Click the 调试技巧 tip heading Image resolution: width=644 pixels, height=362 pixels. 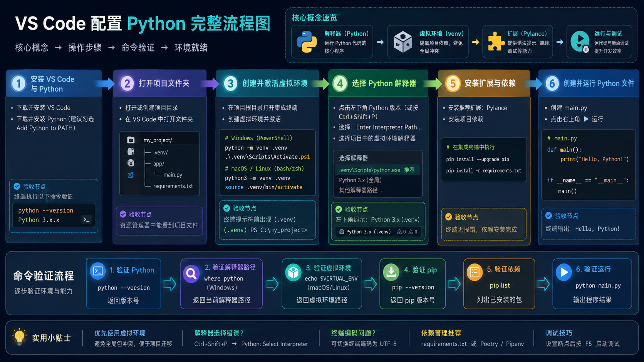click(x=559, y=333)
